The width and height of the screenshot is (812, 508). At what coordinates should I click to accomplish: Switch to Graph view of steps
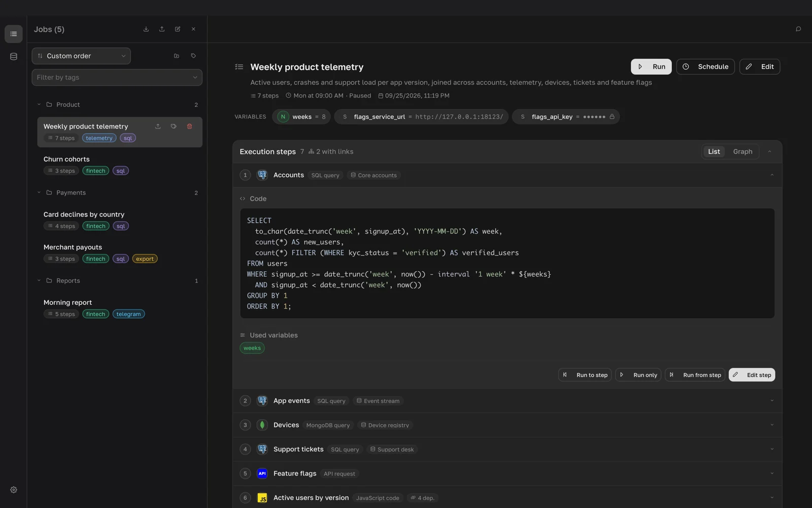(x=742, y=152)
